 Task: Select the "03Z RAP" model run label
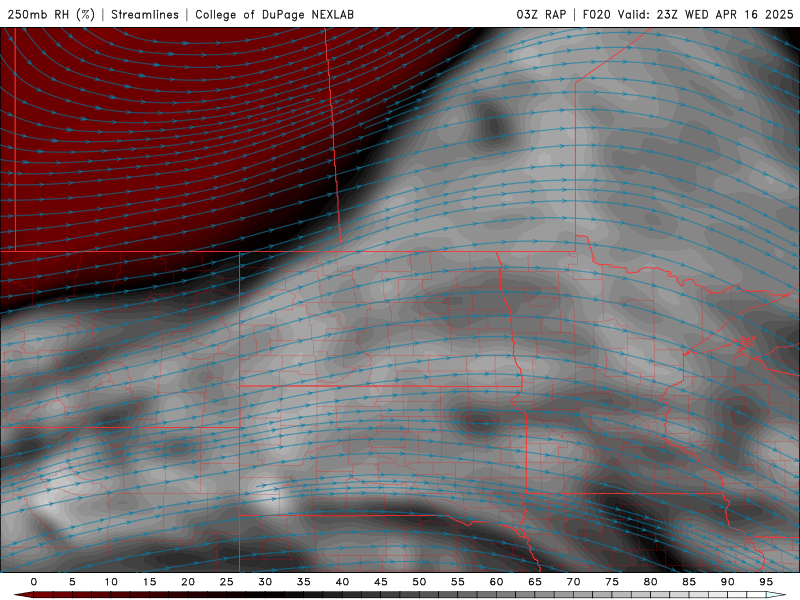tap(541, 14)
